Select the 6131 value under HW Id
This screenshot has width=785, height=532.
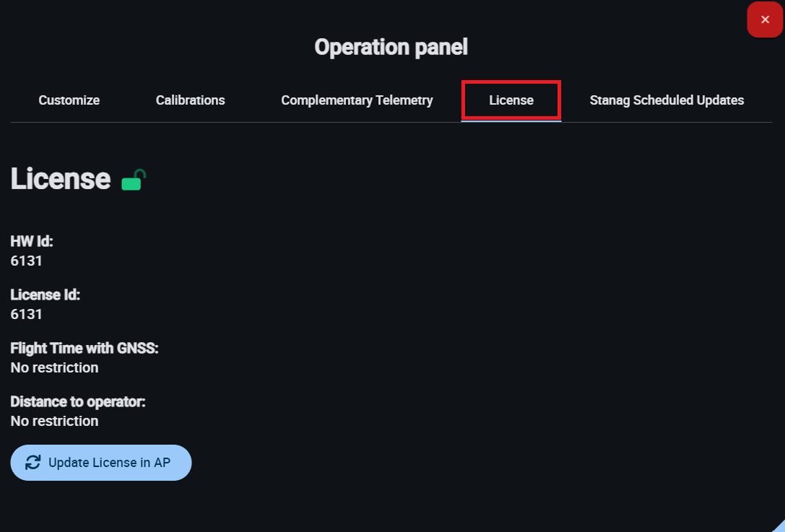pyautogui.click(x=27, y=261)
